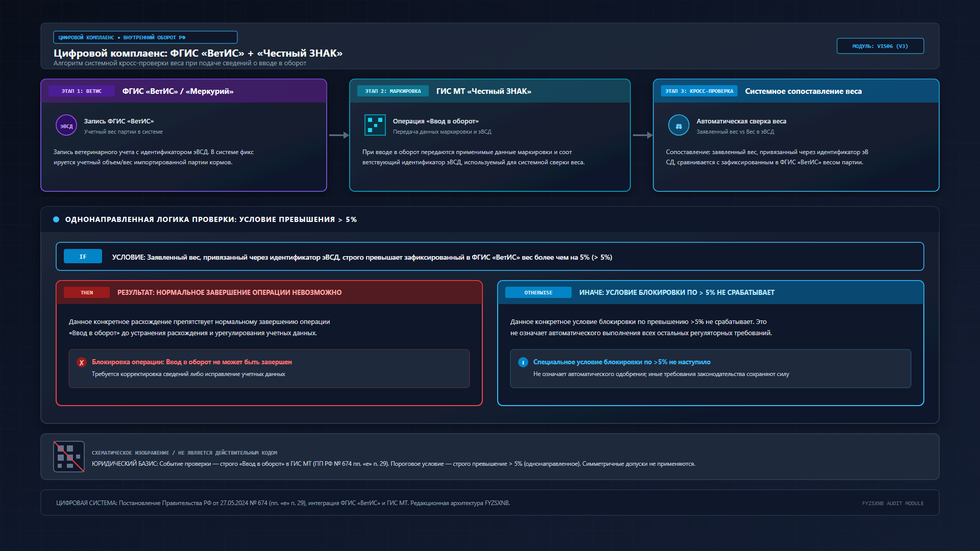Click the blue bullet before ОДНОНАПРАВЛЕННАЯ ЛОГИКА
Screen dimensions: 980x551
[x=56, y=219]
